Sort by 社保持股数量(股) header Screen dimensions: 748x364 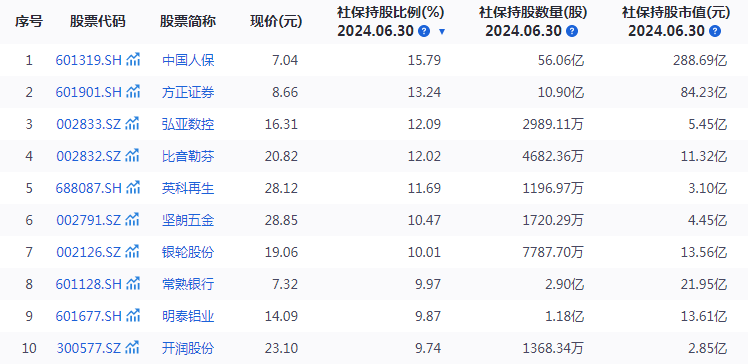click(533, 13)
